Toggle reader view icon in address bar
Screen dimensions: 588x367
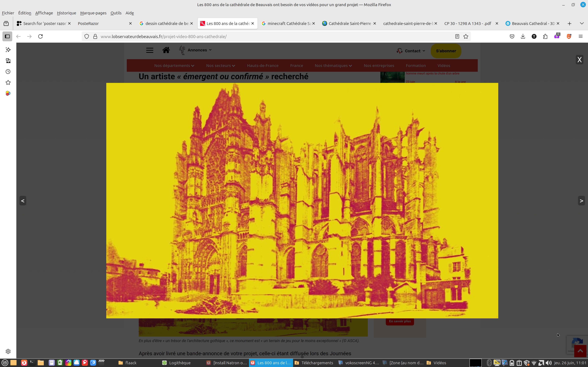457,36
